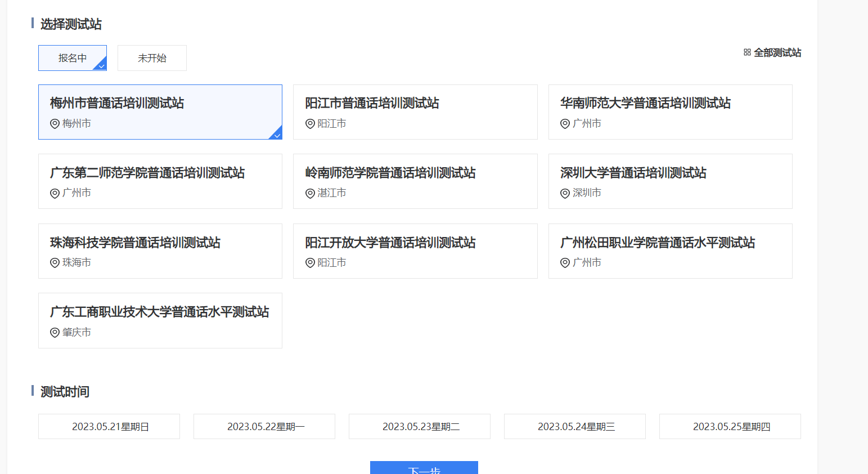The image size is (868, 474).
Task: Click location pin next to 肇庆市
Action: (55, 333)
